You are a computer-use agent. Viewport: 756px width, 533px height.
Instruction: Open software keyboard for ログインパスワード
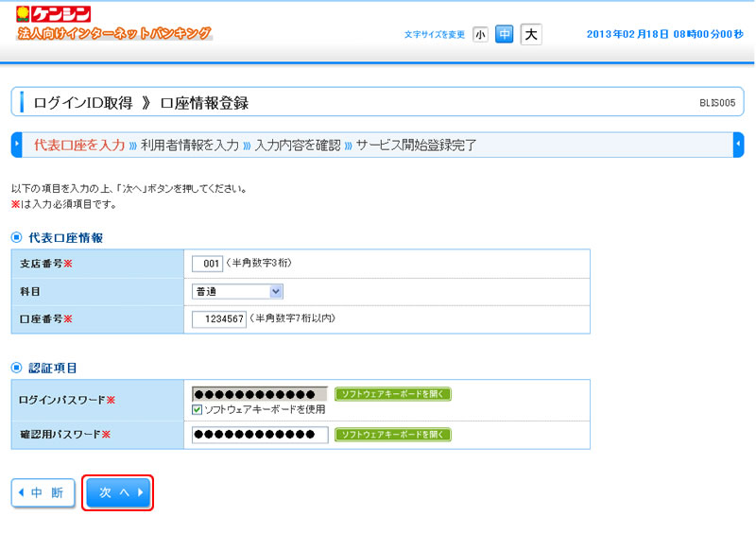pos(392,393)
